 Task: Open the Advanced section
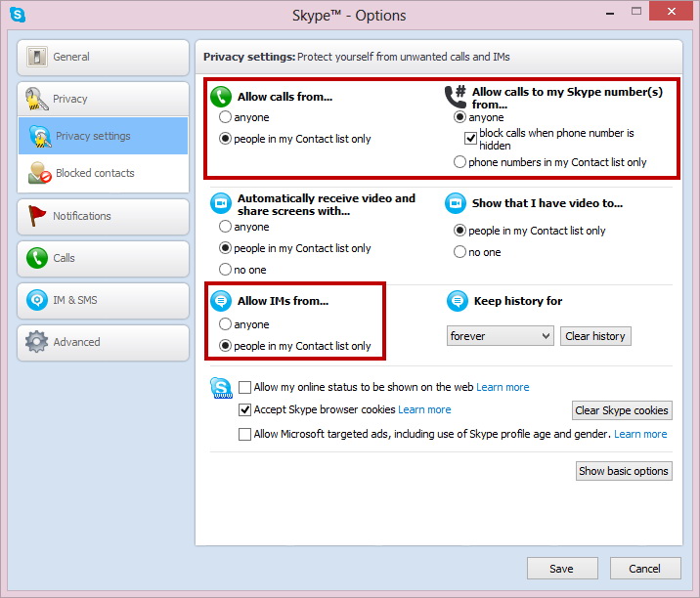pyautogui.click(x=103, y=342)
